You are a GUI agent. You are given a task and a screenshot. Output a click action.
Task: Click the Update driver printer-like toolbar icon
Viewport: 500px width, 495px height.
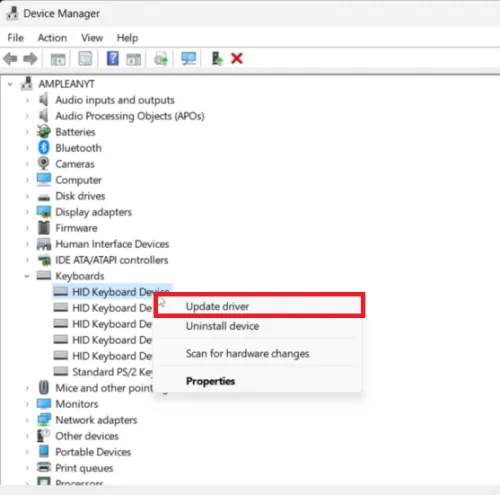161,59
